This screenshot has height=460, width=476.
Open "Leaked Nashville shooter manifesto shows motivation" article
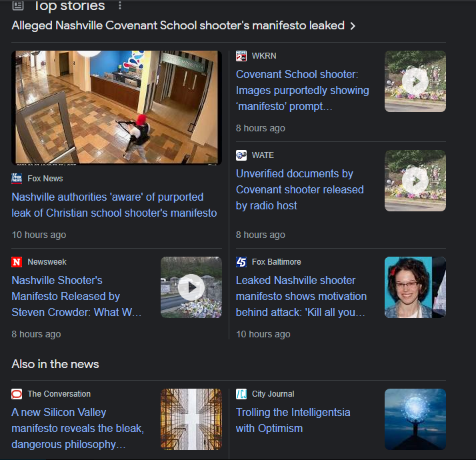tap(301, 296)
